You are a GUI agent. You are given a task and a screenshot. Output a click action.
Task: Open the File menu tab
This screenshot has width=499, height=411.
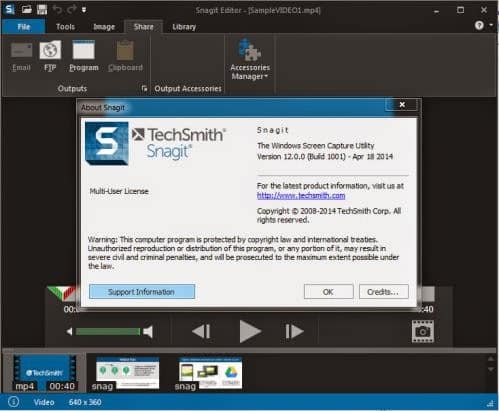coord(23,27)
